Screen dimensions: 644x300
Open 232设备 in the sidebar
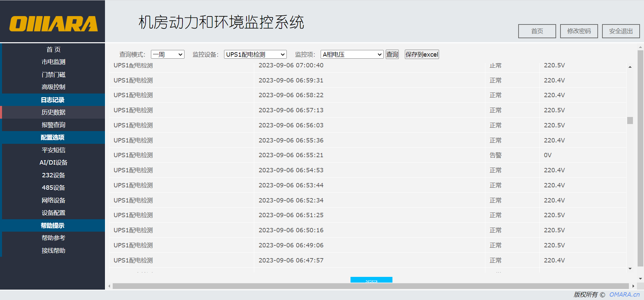[x=53, y=175]
